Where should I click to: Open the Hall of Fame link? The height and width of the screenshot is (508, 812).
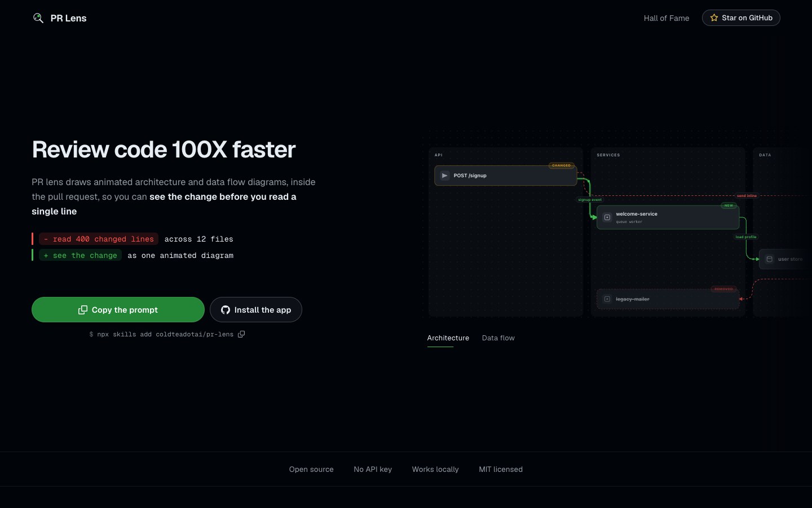(x=667, y=18)
